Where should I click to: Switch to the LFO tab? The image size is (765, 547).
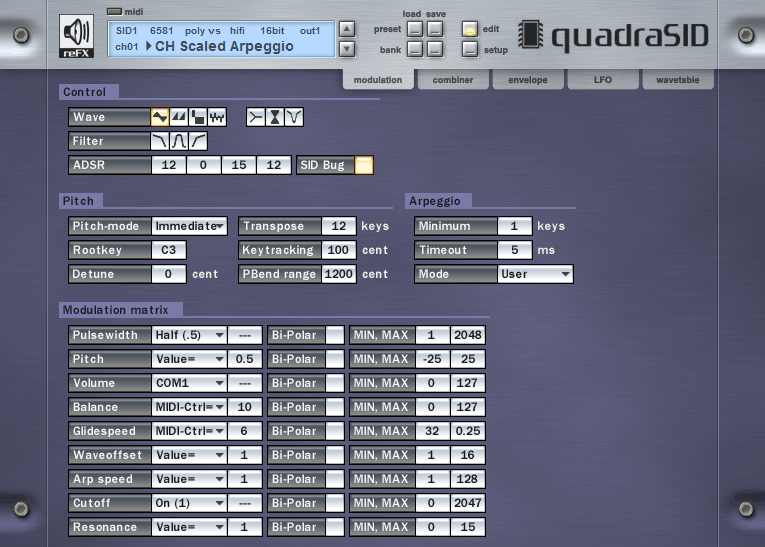click(x=603, y=80)
